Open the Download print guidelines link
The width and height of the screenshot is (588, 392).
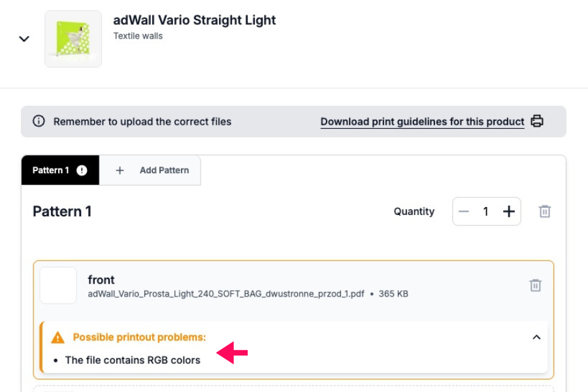click(x=422, y=122)
